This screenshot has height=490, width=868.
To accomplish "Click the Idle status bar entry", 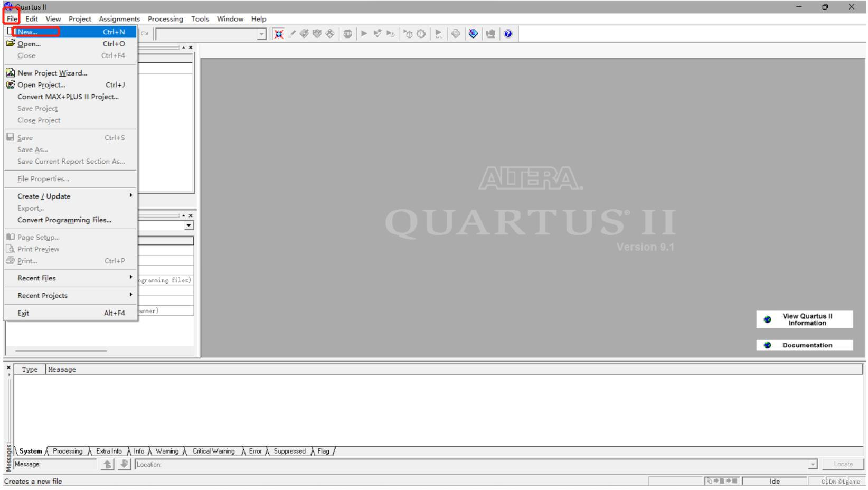I will (775, 481).
